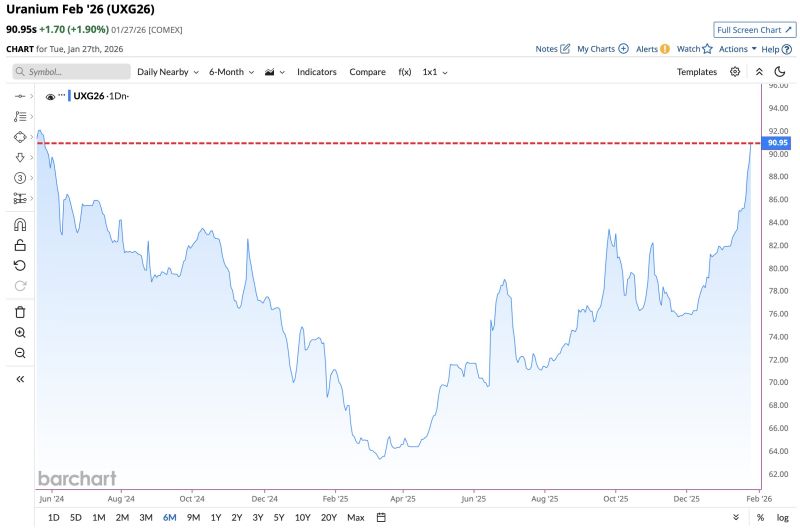Viewport: 800px width, 529px height.
Task: Delete drawings with the trash icon
Action: [20, 312]
